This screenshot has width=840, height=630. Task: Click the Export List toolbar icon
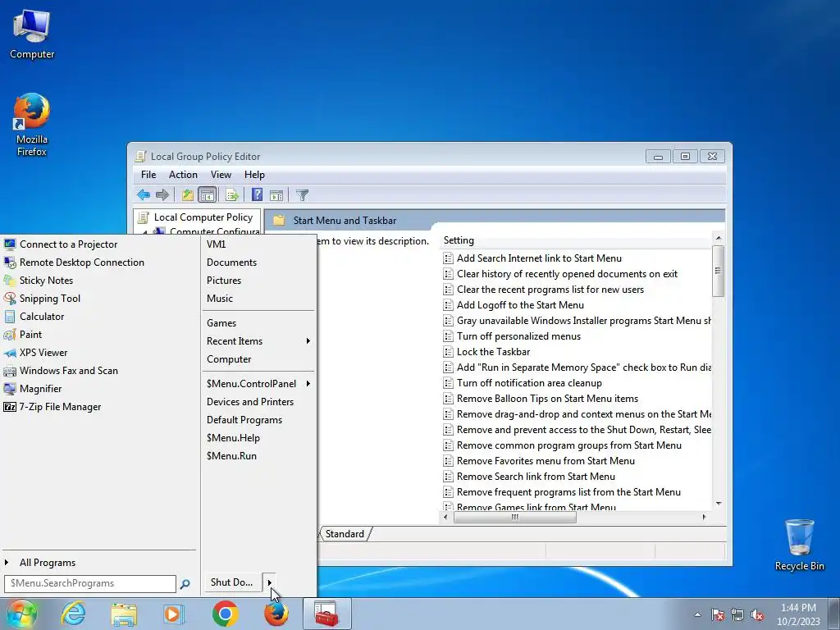(232, 195)
